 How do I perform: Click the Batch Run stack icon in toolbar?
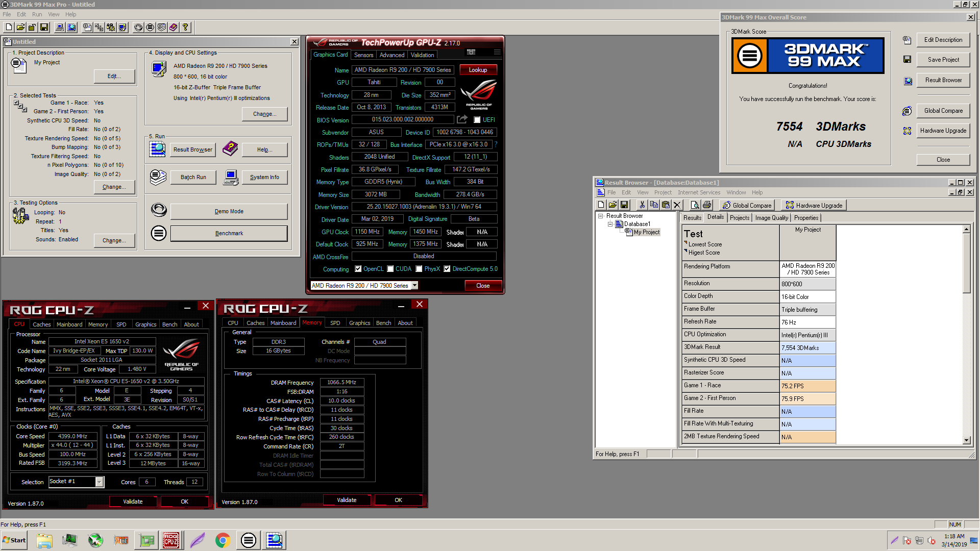[x=162, y=28]
